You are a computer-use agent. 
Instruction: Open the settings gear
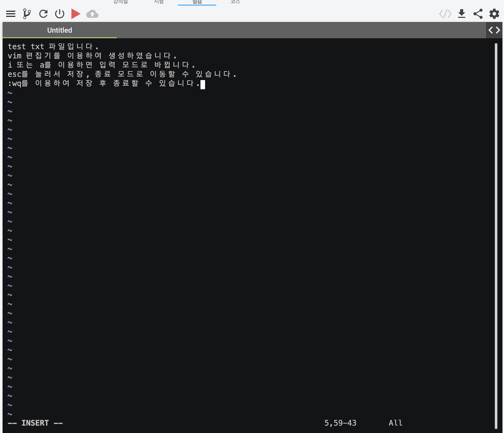(494, 14)
